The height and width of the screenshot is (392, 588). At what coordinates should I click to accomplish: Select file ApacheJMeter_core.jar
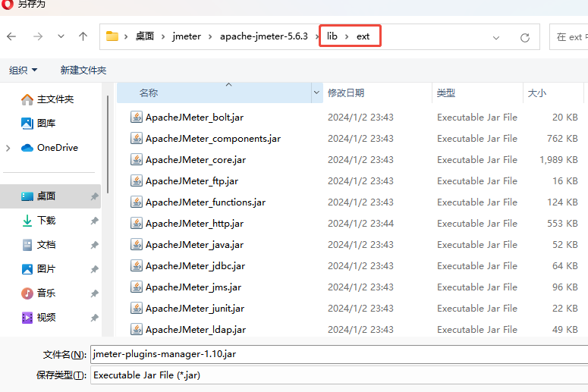[196, 160]
